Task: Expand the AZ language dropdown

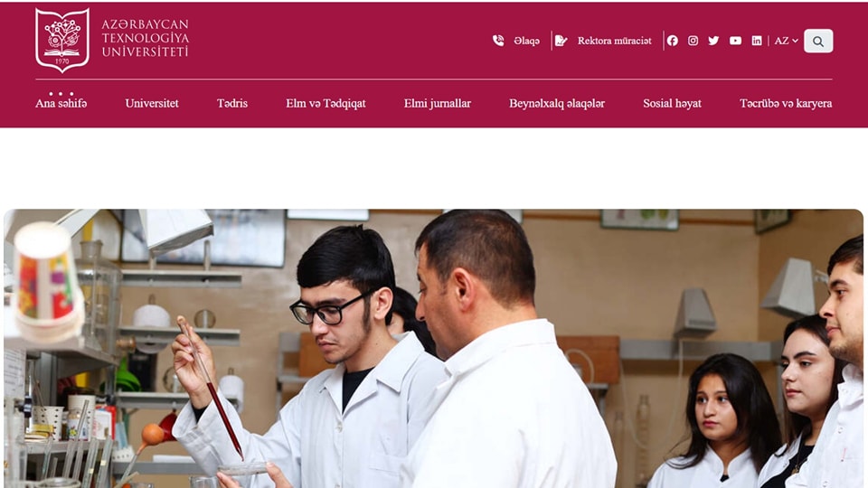Action: click(786, 41)
